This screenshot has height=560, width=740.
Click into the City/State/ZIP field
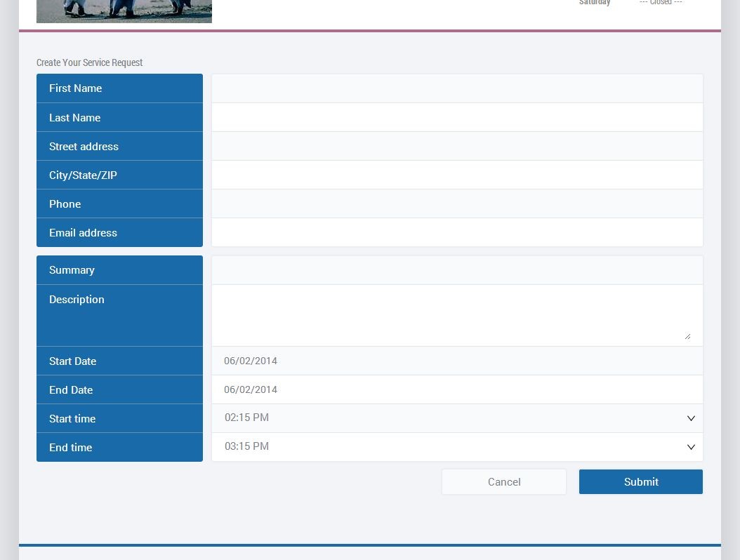coord(457,175)
